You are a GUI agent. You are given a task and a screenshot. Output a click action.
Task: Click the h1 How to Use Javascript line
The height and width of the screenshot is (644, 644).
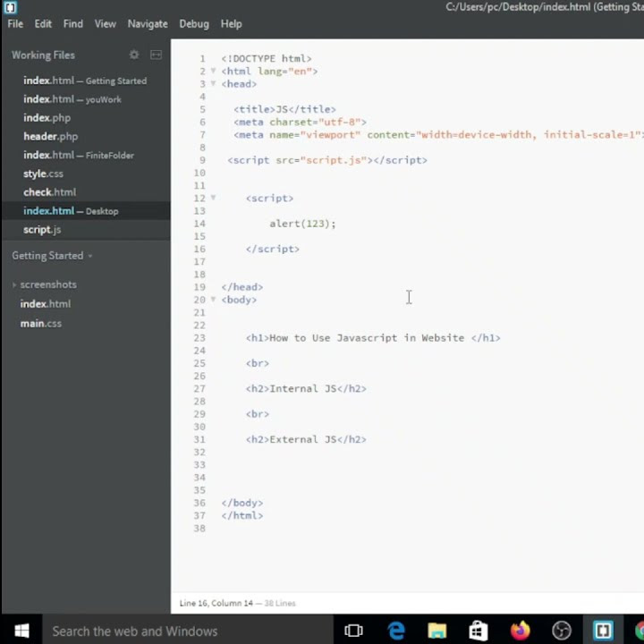pos(373,338)
